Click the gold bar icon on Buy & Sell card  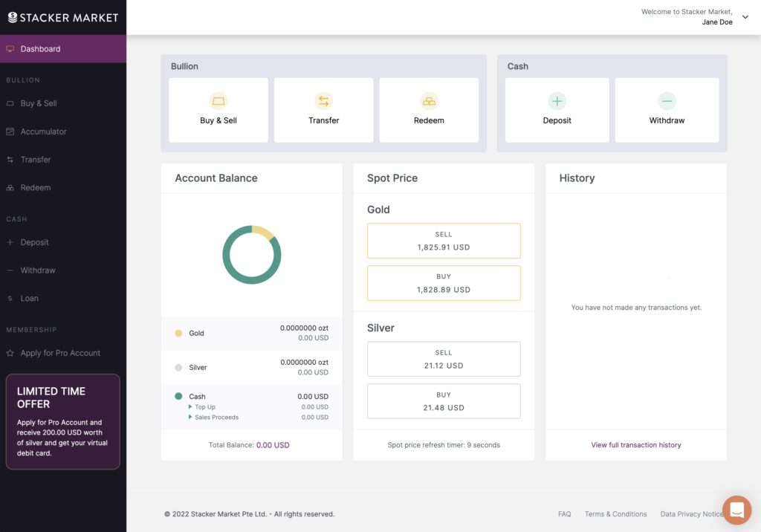[218, 101]
